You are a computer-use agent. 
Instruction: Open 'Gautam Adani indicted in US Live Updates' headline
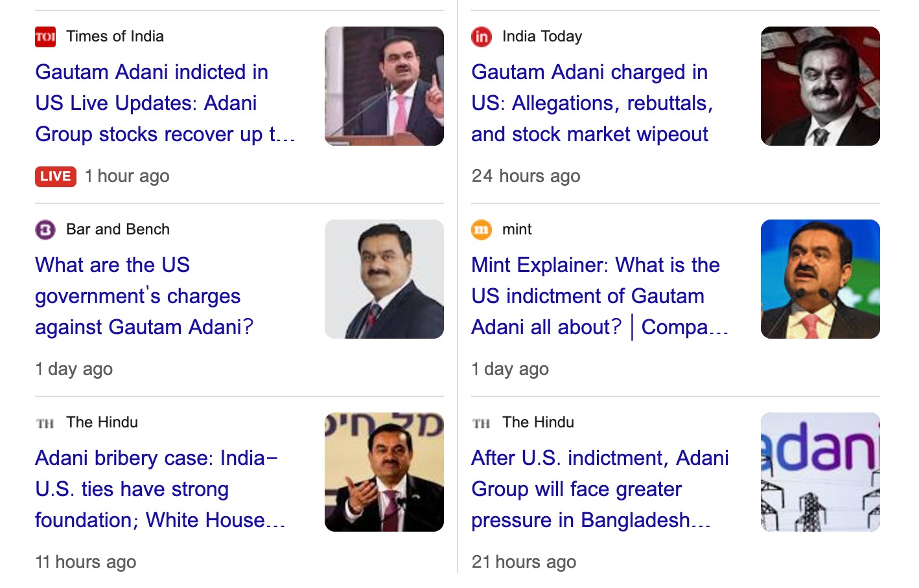pyautogui.click(x=165, y=103)
